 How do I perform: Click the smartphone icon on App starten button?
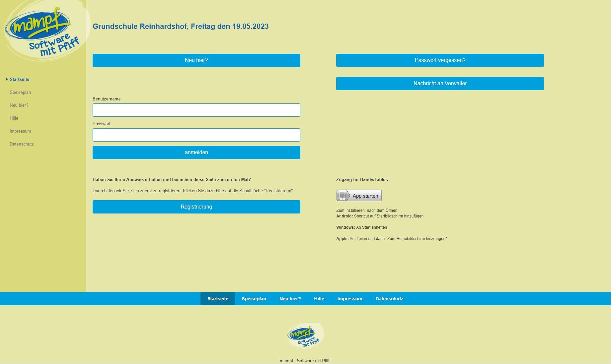342,195
